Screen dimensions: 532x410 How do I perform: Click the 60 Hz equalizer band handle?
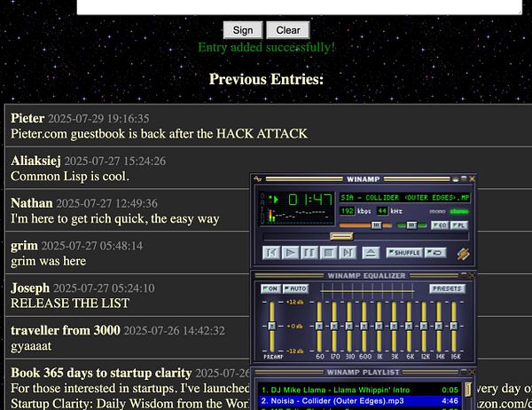pos(319,326)
